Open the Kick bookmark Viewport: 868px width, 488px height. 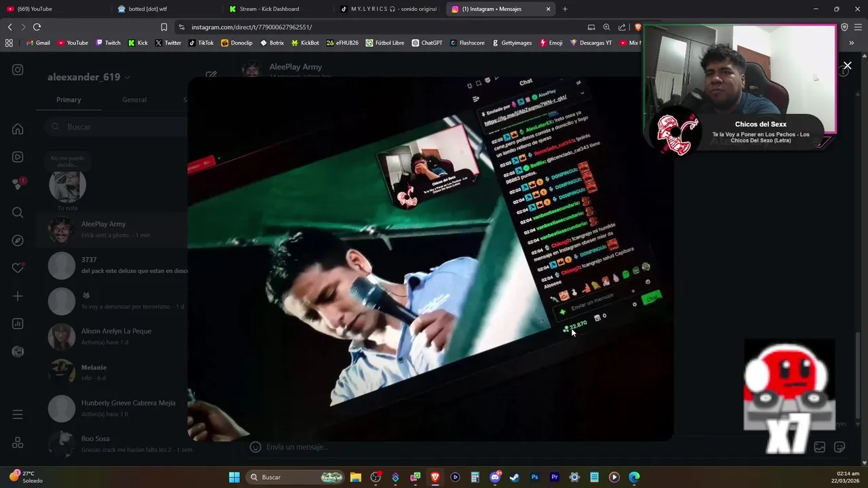138,43
